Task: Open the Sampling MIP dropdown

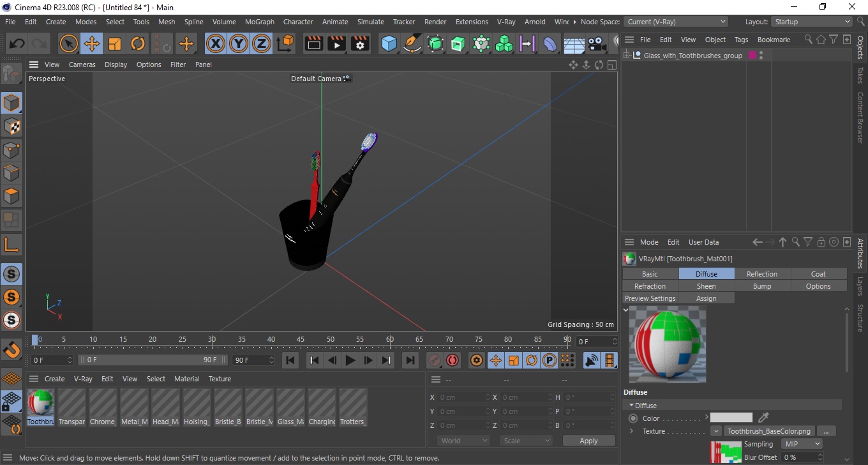Action: click(x=802, y=444)
